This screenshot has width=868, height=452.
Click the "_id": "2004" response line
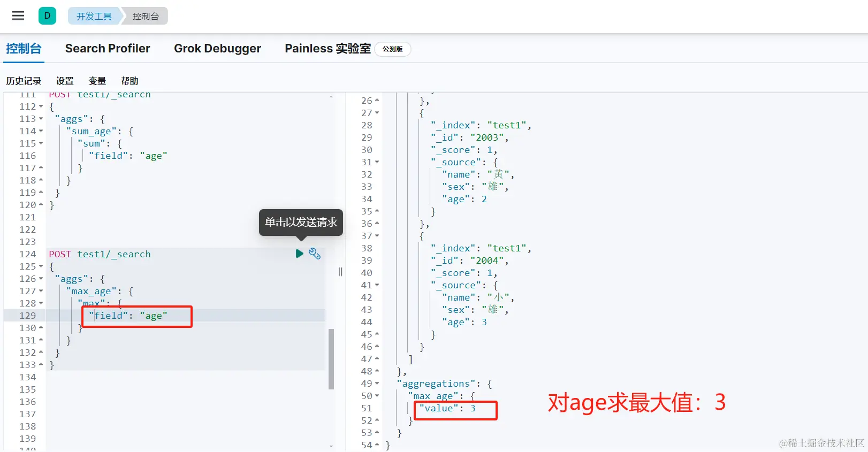(x=469, y=261)
